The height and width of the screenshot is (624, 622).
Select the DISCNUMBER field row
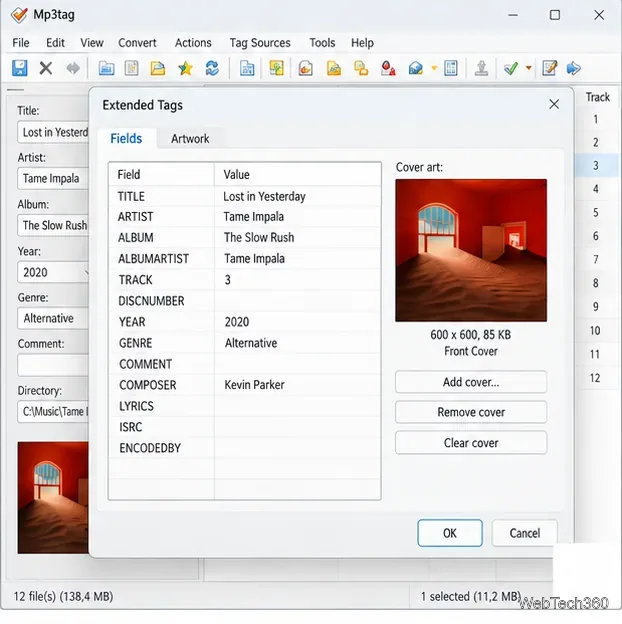tap(244, 301)
